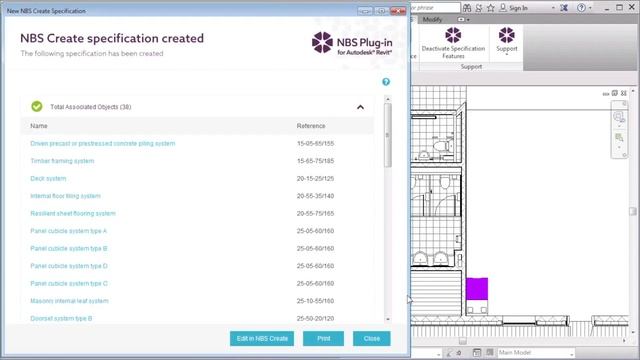Image resolution: width=640 pixels, height=360 pixels.
Task: Click the Edit in NBS Create button
Action: pos(262,338)
